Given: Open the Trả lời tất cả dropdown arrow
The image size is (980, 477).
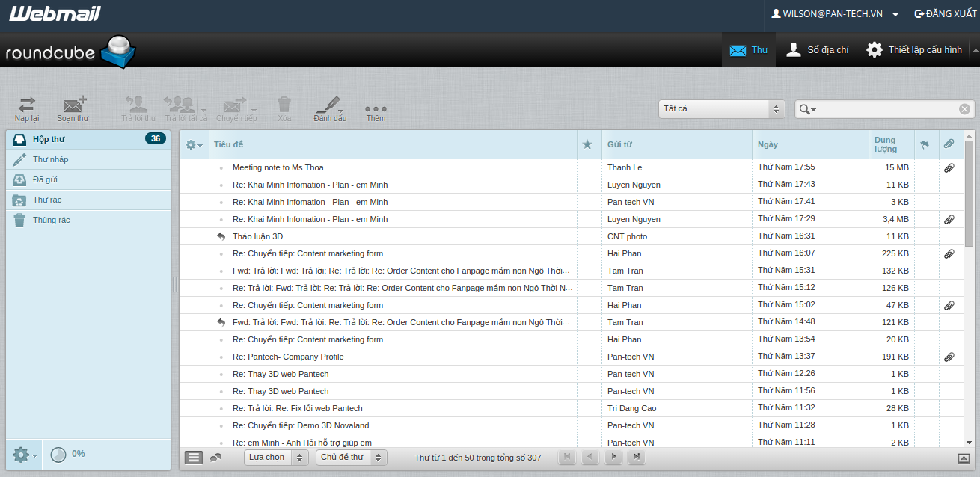Looking at the screenshot, I should (x=203, y=111).
